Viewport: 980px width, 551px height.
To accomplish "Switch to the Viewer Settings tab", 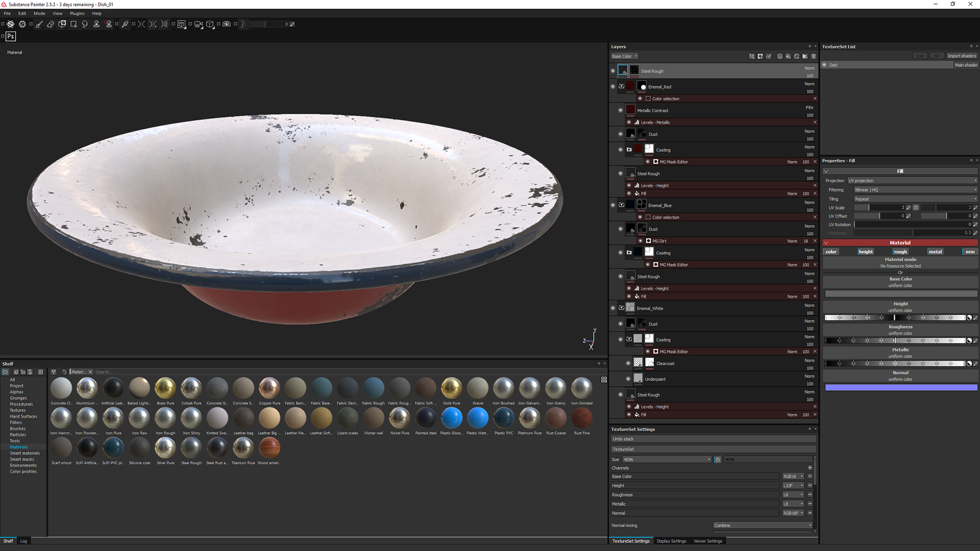I will click(x=707, y=541).
